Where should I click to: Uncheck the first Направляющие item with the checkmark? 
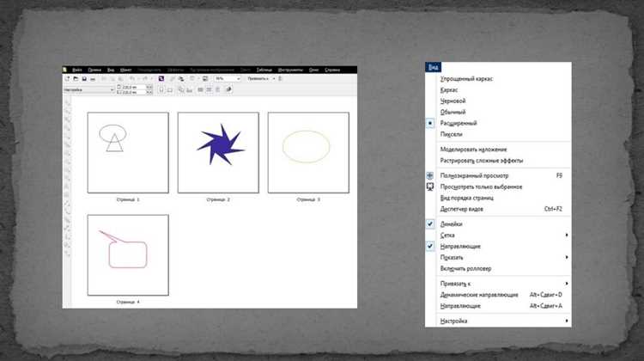coord(429,247)
